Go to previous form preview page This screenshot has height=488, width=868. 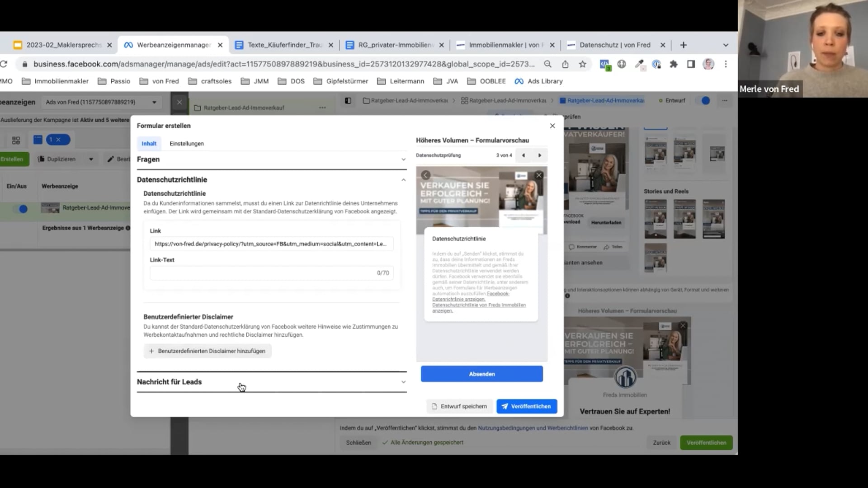pyautogui.click(x=523, y=155)
